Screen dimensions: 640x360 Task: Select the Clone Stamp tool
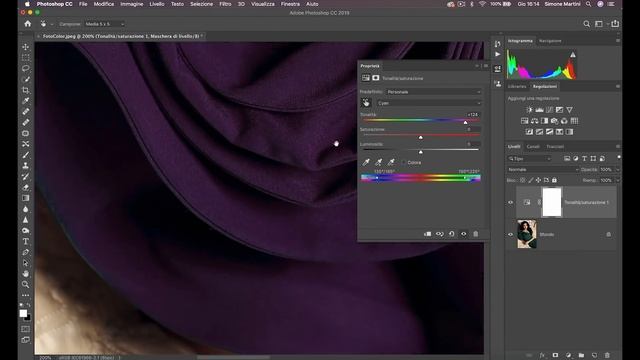pos(25,165)
